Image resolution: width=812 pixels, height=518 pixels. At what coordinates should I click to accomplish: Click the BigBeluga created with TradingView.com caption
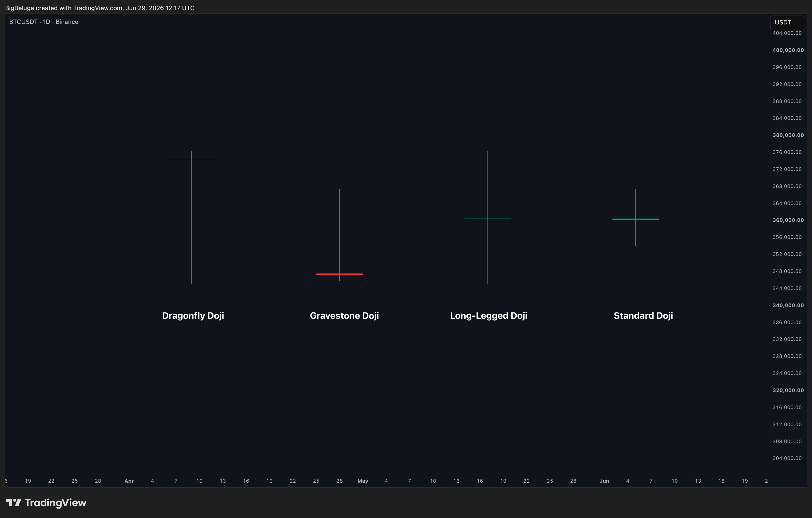(x=100, y=8)
